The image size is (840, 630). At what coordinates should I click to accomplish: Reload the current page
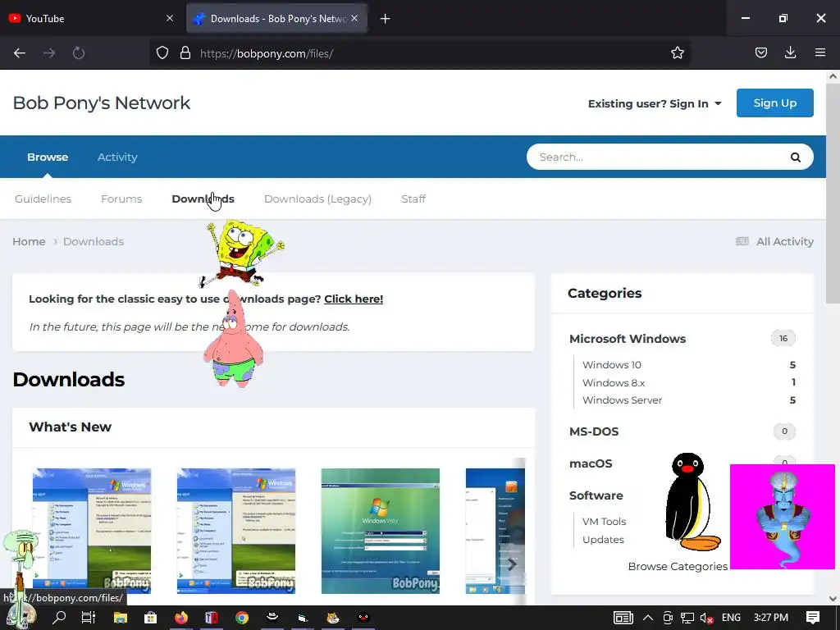(x=79, y=53)
